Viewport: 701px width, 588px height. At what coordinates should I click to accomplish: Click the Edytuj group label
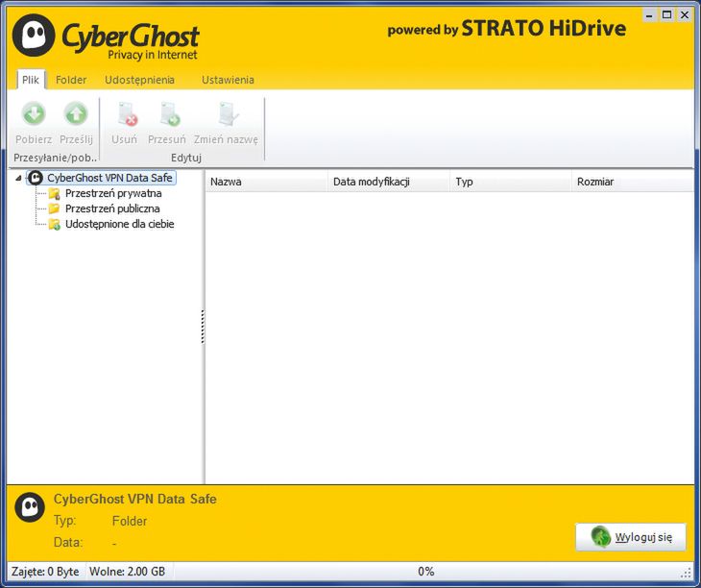click(186, 158)
